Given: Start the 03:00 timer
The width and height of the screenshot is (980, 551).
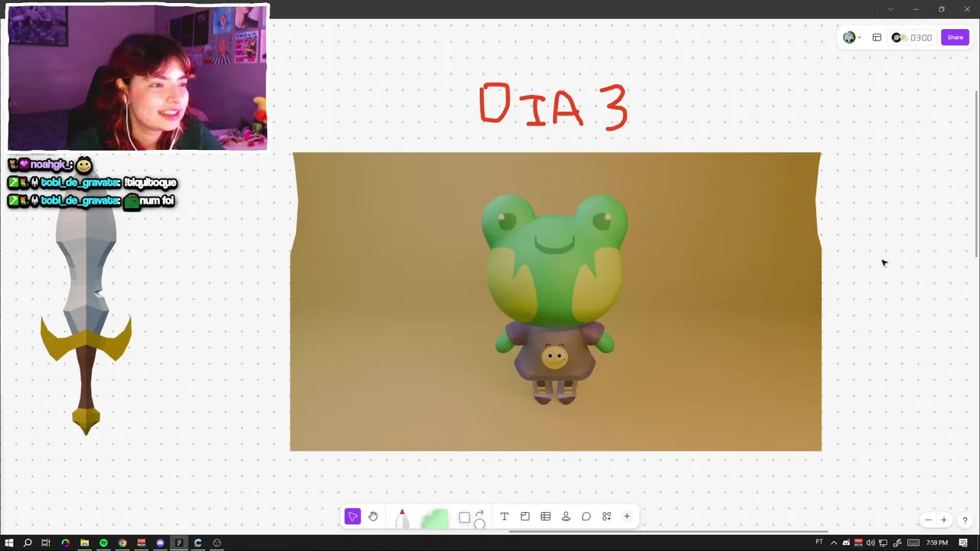Looking at the screenshot, I should pos(911,37).
